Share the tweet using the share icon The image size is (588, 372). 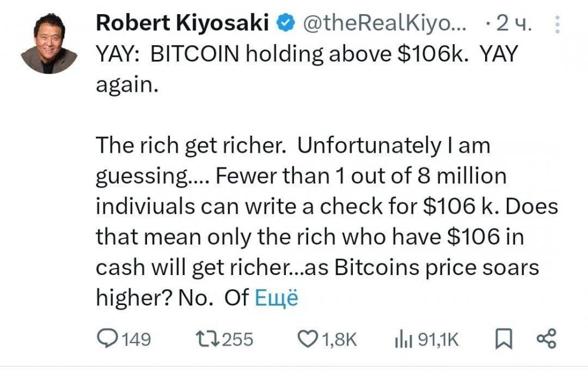(546, 339)
